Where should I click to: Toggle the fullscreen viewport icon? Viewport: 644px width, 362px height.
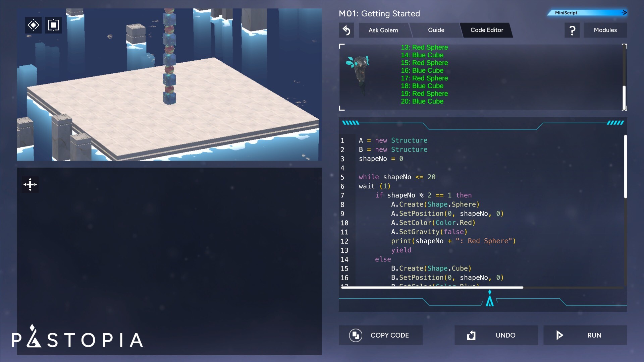click(53, 25)
